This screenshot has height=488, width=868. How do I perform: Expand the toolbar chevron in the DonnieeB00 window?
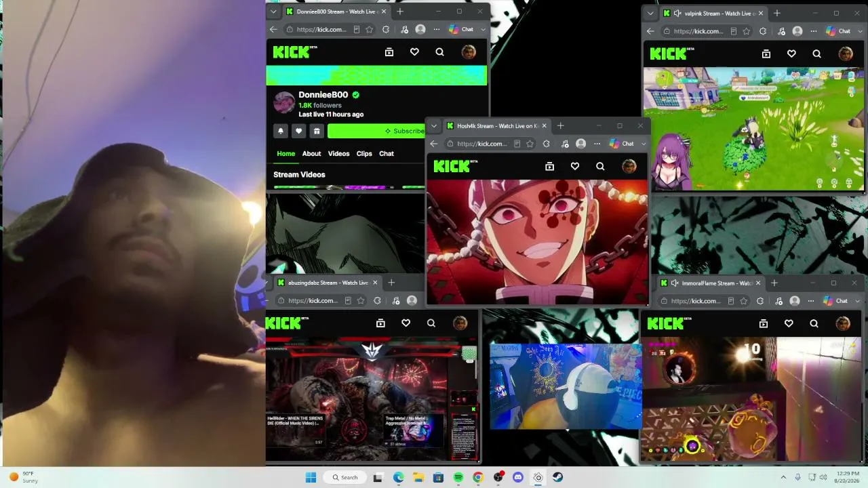(x=483, y=30)
